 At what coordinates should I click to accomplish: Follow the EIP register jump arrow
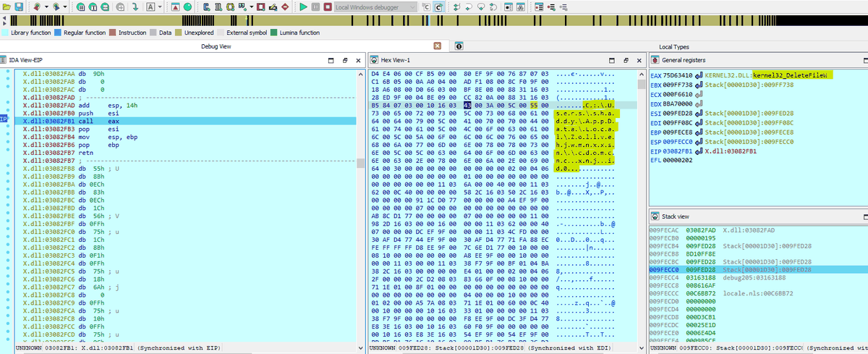point(699,151)
